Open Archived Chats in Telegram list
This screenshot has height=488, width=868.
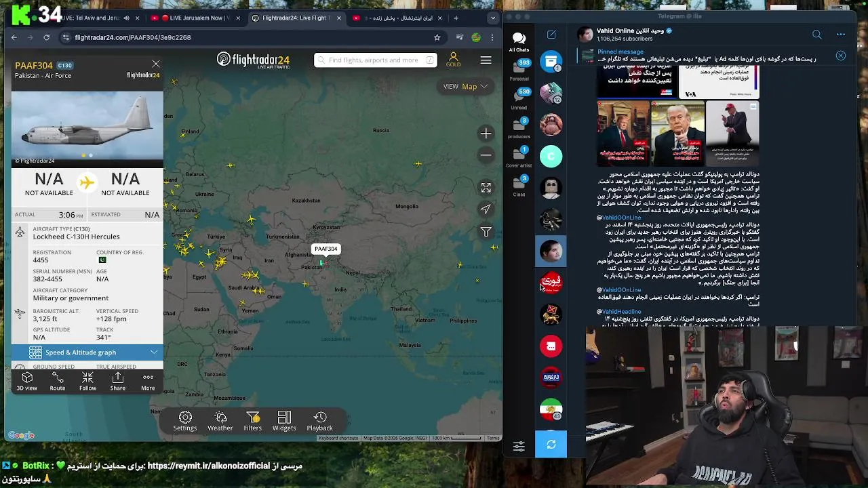[x=551, y=62]
